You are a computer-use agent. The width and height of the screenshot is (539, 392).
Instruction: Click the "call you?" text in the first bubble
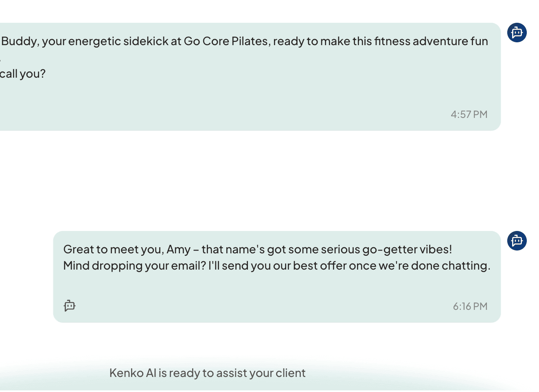pyautogui.click(x=23, y=74)
